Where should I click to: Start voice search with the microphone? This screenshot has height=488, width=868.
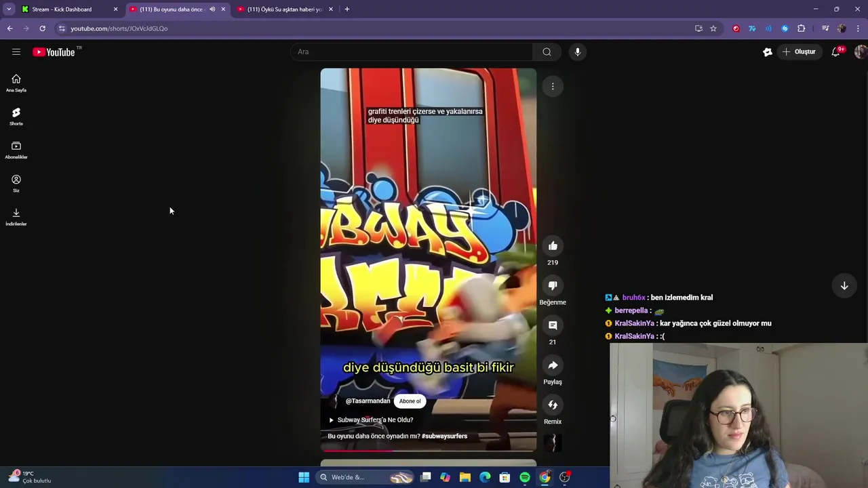(577, 52)
